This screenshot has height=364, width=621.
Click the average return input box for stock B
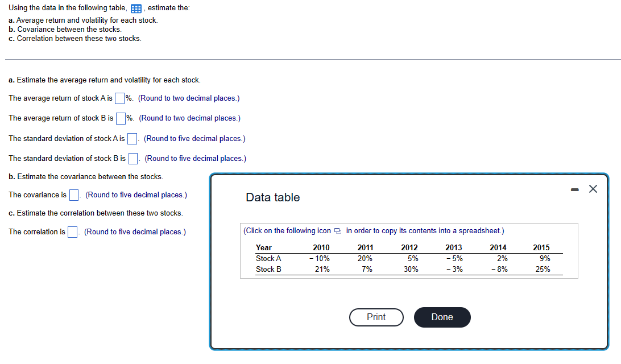(121, 118)
